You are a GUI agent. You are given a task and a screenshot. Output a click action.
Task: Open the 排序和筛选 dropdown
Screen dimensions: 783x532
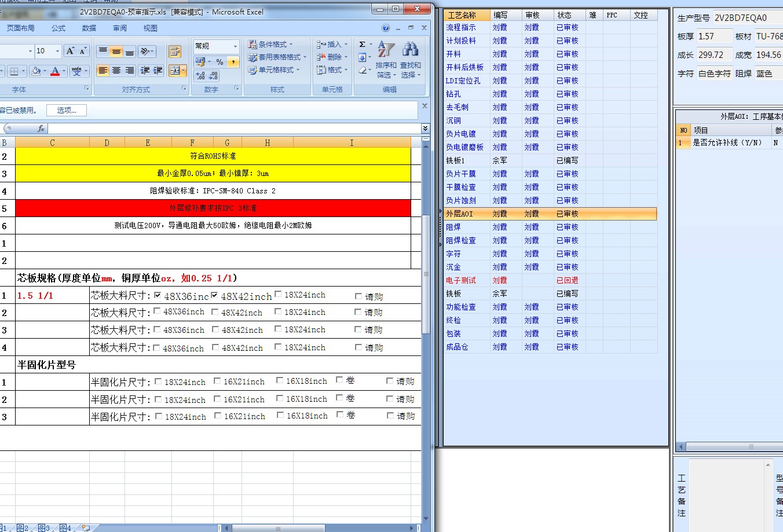tap(386, 60)
